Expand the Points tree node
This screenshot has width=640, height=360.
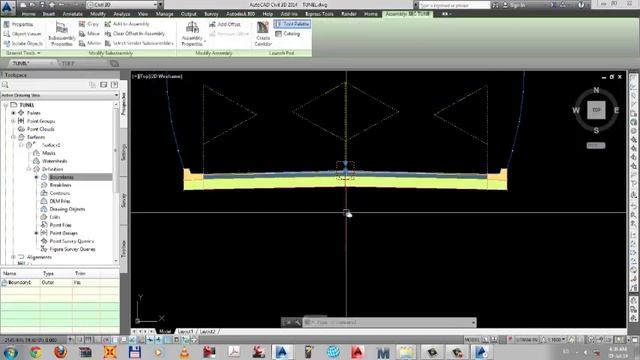click(x=13, y=113)
